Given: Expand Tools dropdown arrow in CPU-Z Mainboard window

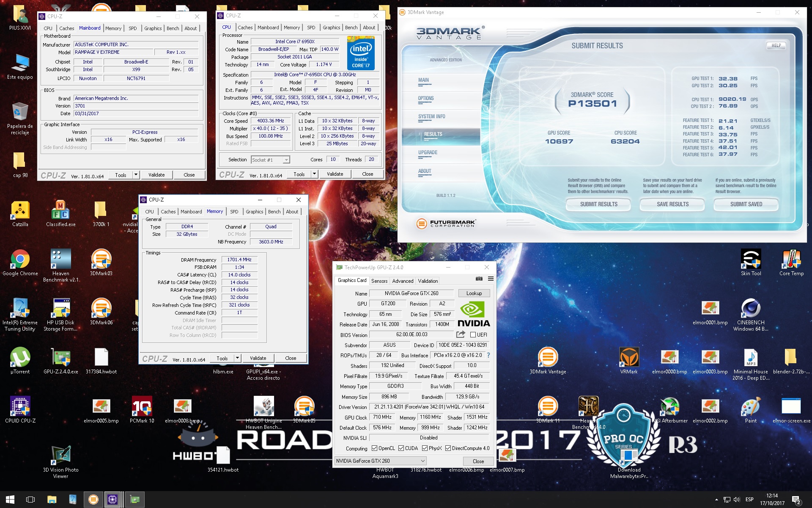Looking at the screenshot, I should pyautogui.click(x=136, y=175).
